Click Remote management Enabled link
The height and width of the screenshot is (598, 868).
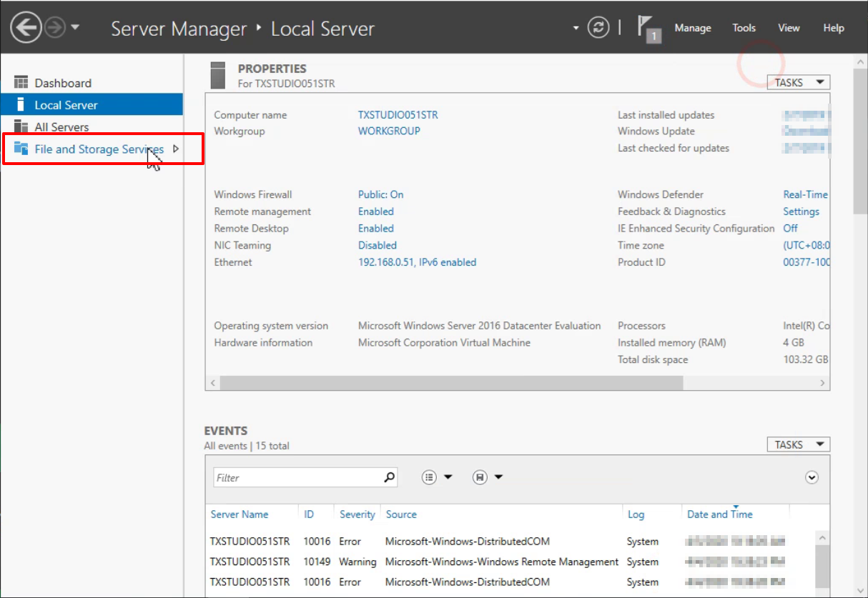pos(376,211)
